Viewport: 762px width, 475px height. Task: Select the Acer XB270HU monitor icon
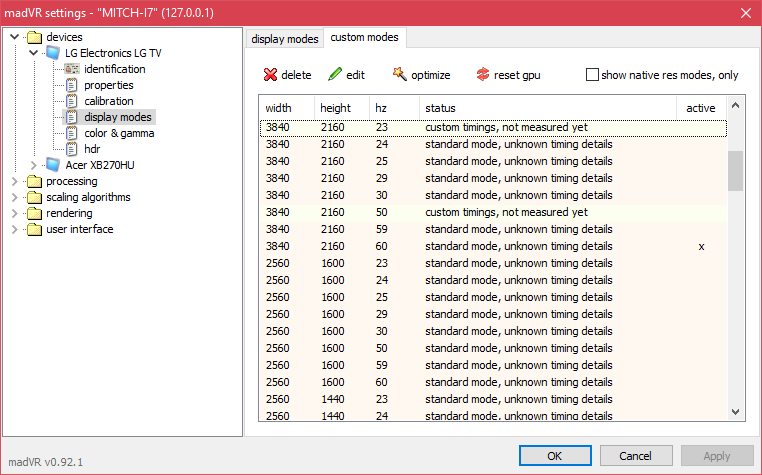coord(52,165)
